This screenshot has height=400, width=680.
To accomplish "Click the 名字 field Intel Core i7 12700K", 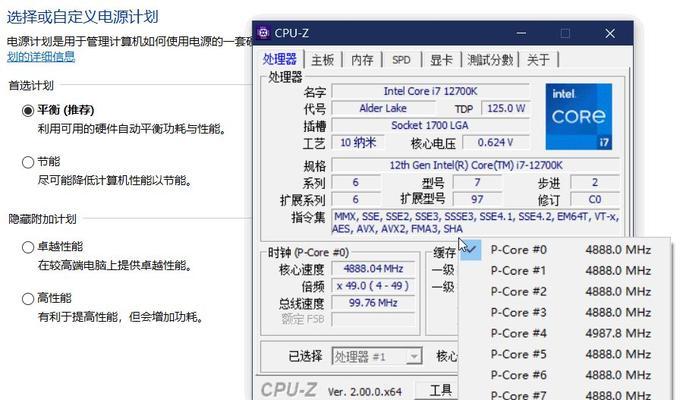I will point(430,92).
